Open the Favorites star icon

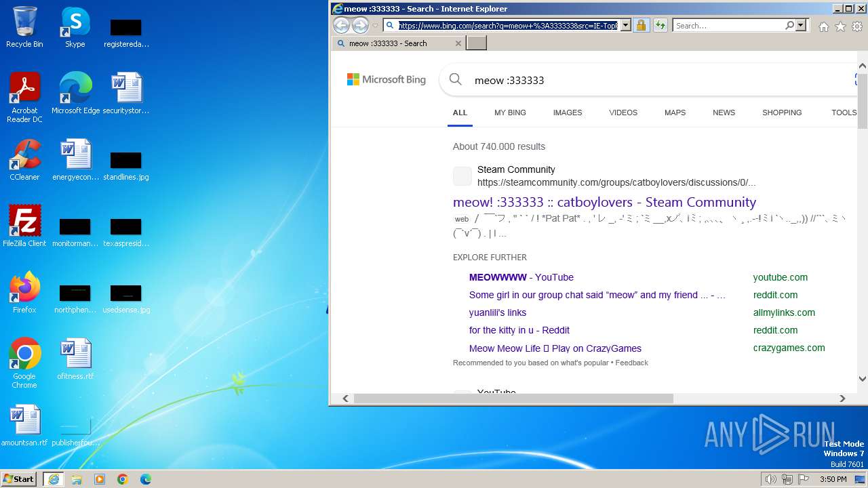tap(840, 26)
